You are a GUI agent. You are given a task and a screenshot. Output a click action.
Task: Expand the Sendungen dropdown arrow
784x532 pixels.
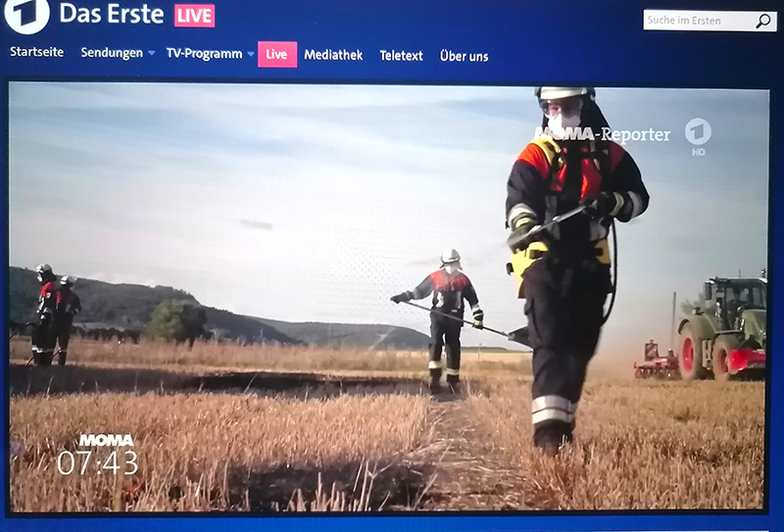click(151, 53)
